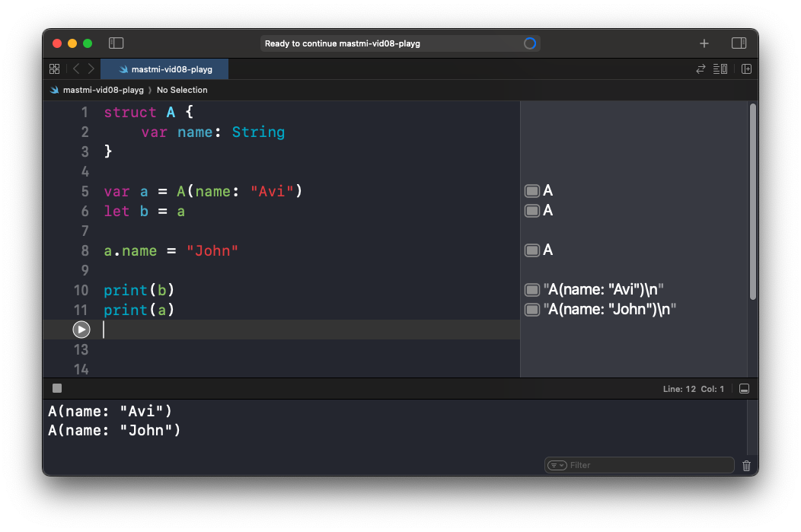This screenshot has width=801, height=532.
Task: Open the No Selection breadcrumb dropdown
Action: (x=182, y=90)
